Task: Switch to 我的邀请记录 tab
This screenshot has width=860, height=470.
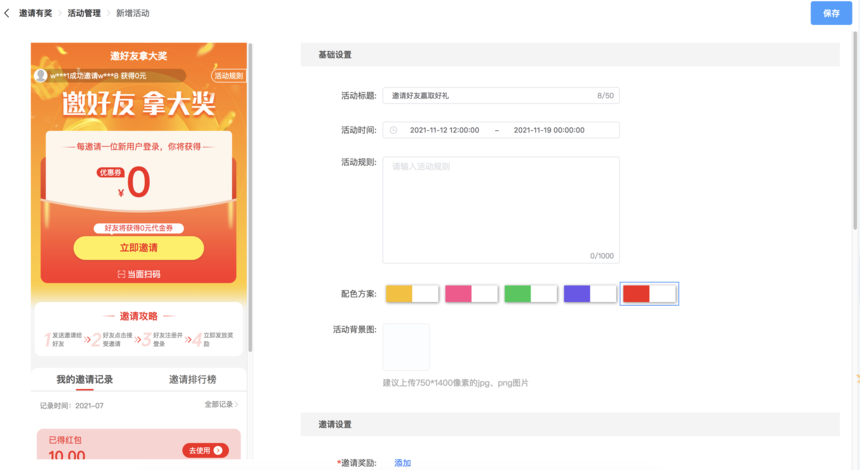Action: tap(84, 379)
